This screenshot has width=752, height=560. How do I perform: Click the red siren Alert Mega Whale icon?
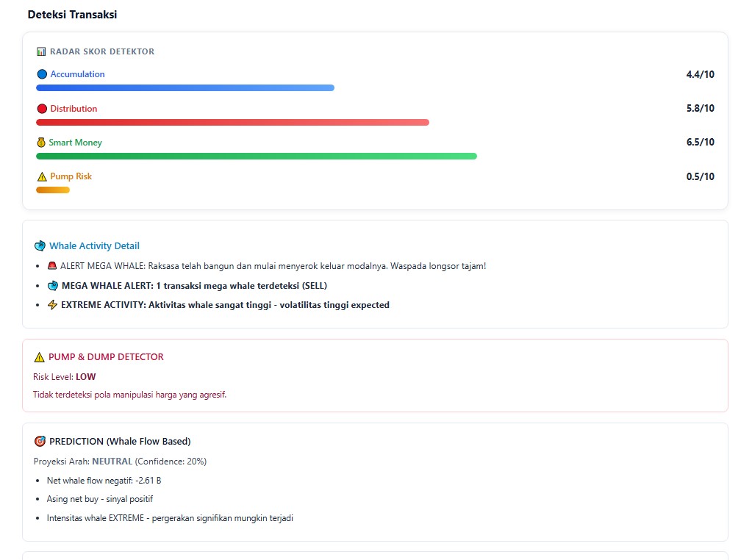tap(52, 266)
